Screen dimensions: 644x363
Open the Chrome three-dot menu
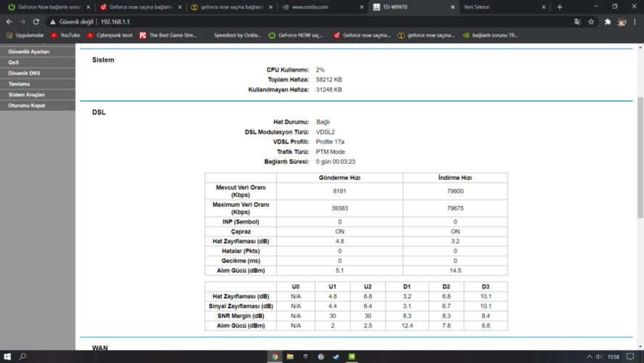[635, 22]
